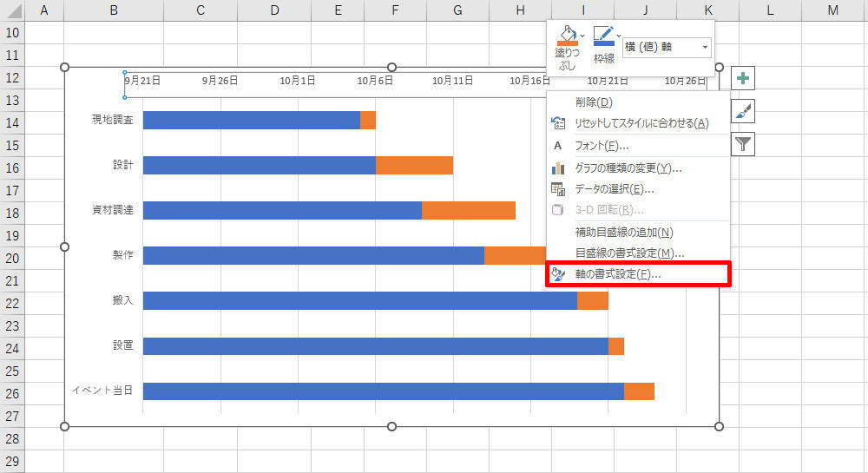Viewport: 868px width, 473px height.
Task: Select column D header
Action: [x=274, y=10]
